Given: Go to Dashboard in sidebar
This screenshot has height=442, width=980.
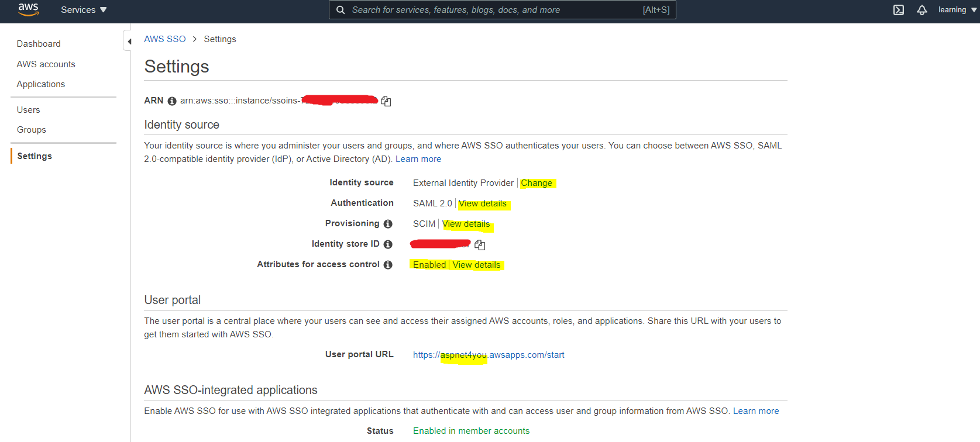Looking at the screenshot, I should click(x=39, y=44).
